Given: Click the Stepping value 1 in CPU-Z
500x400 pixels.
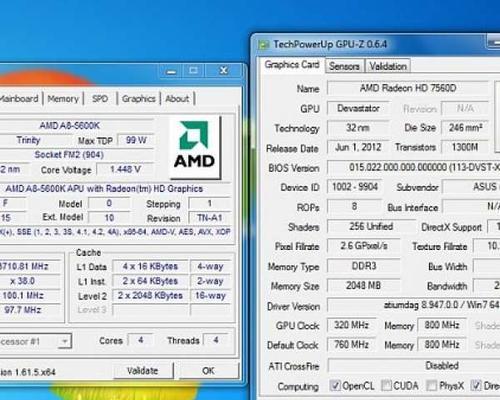Looking at the screenshot, I should coord(209,203).
